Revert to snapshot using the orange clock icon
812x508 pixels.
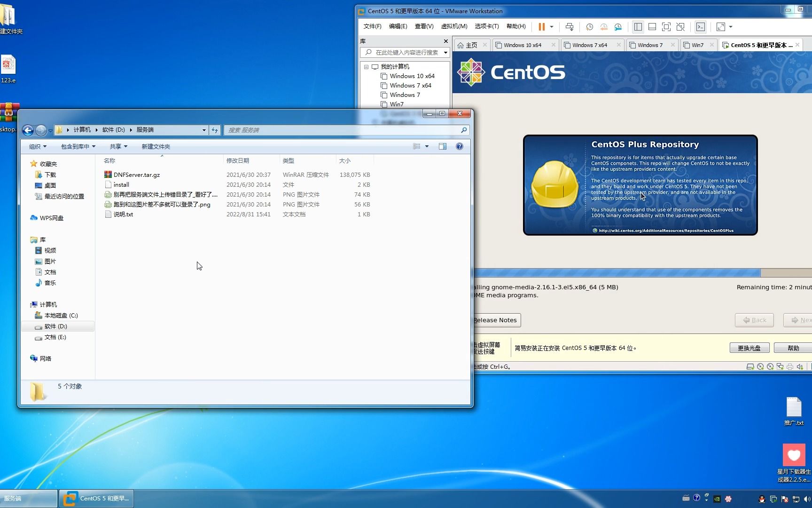click(x=604, y=27)
